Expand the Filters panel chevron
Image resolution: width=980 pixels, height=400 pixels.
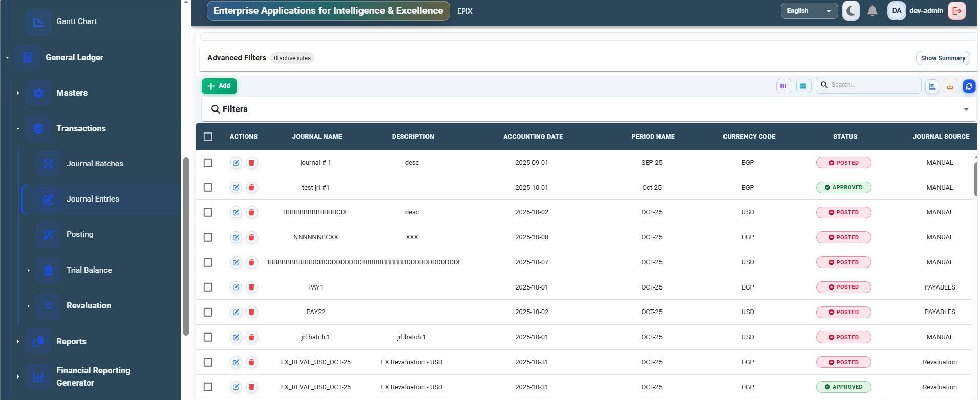966,109
